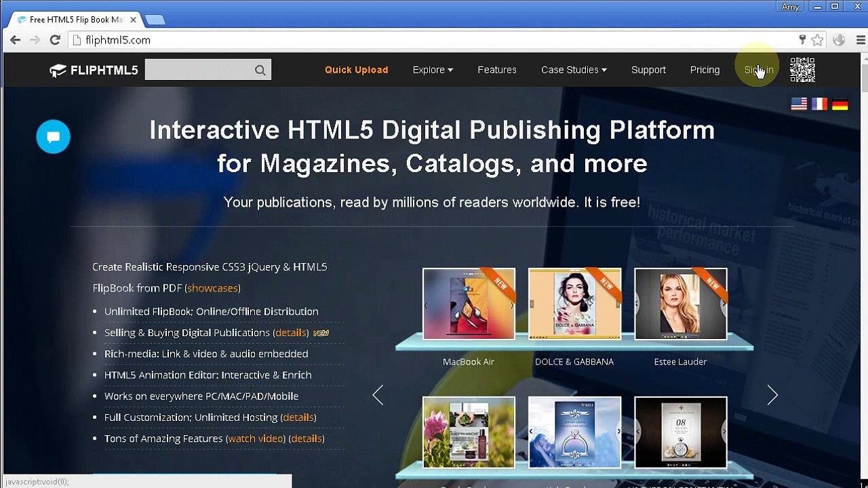This screenshot has height=488, width=868.
Task: Click the search magnifier icon
Action: click(x=260, y=70)
